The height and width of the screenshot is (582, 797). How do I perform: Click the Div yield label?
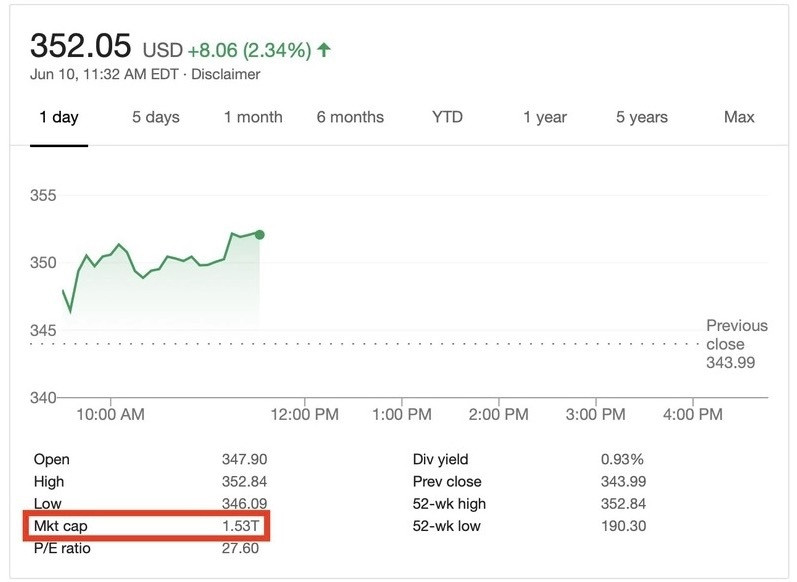tap(442, 459)
